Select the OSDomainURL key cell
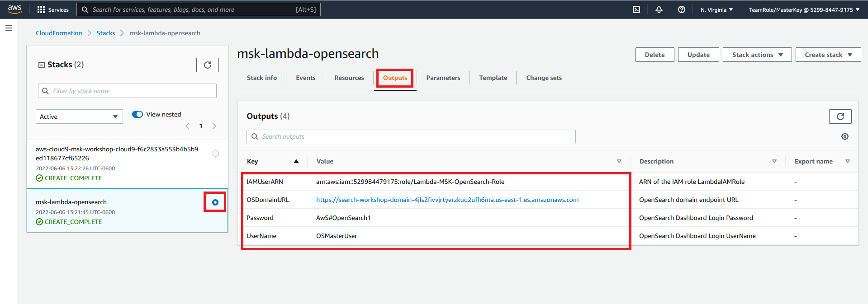Image resolution: width=868 pixels, height=304 pixels. [268, 200]
